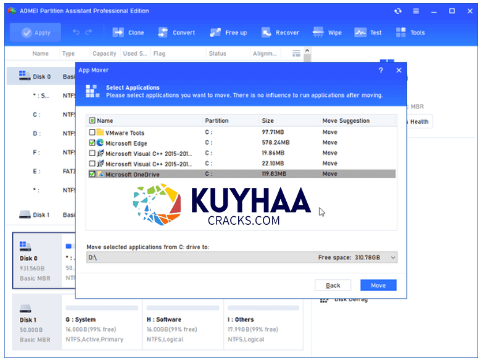
Task: Click the column settings icon beside Alignment
Action: [x=296, y=53]
